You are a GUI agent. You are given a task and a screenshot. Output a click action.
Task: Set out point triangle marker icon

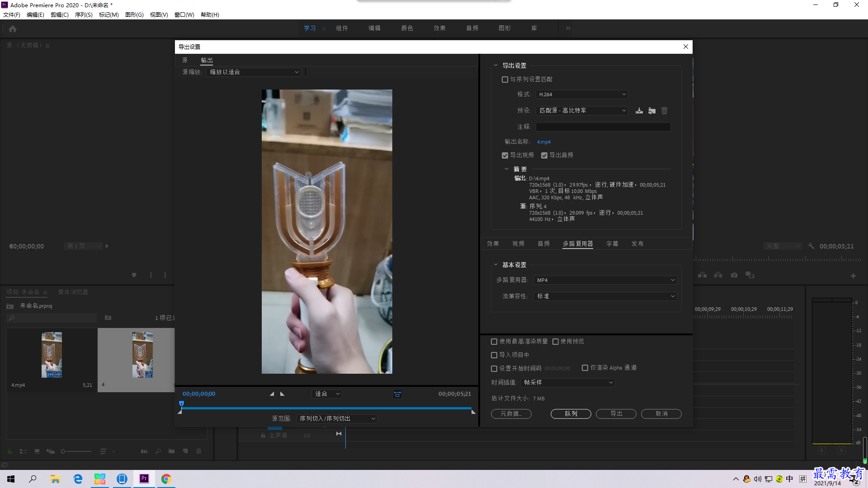click(x=282, y=394)
